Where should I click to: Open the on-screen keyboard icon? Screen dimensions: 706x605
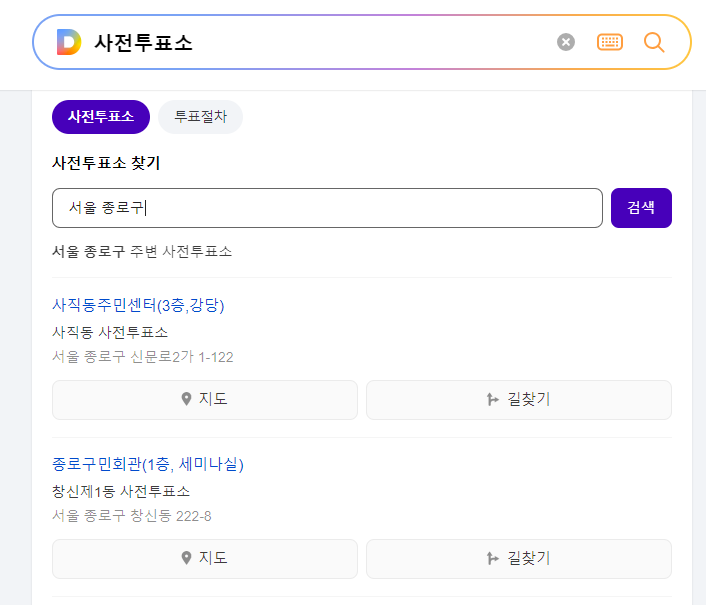(610, 42)
